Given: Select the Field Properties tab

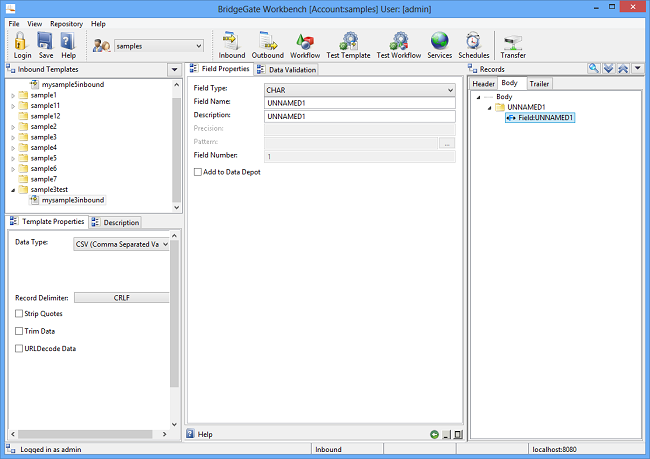Looking at the screenshot, I should click(219, 69).
